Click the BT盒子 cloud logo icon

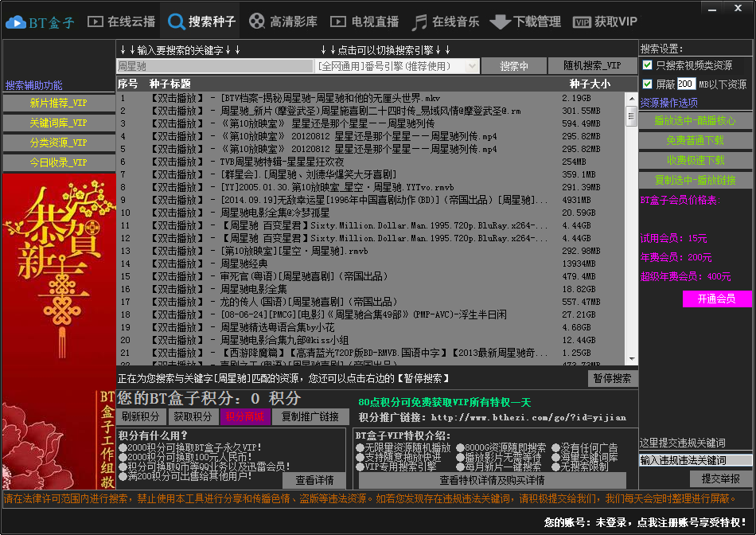16,22
